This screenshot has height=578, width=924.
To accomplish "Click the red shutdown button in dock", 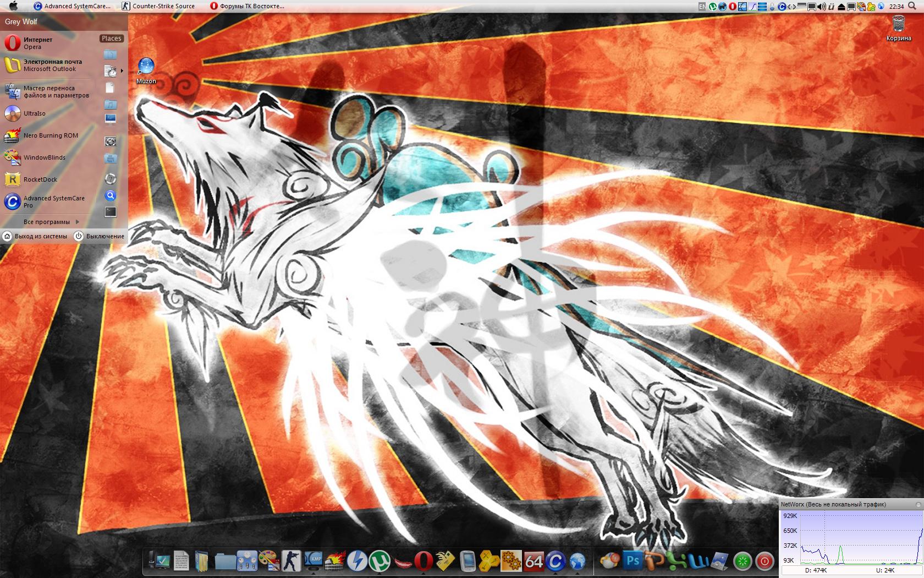I will 765,561.
